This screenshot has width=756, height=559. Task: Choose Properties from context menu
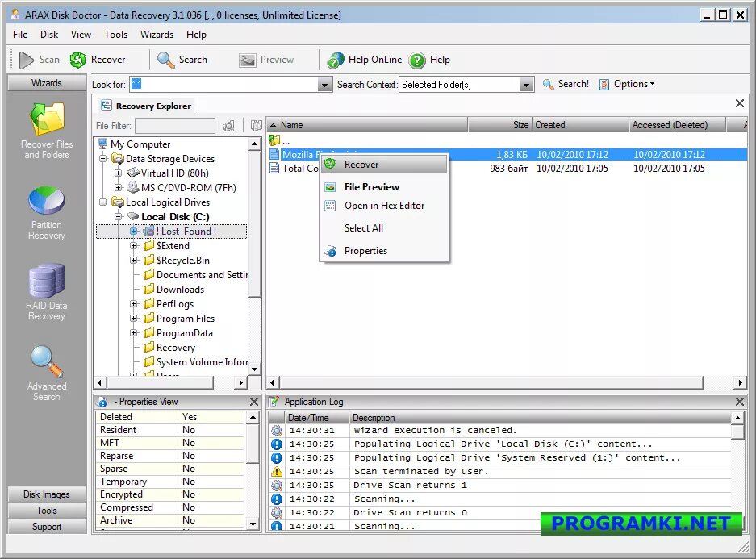(x=384, y=251)
